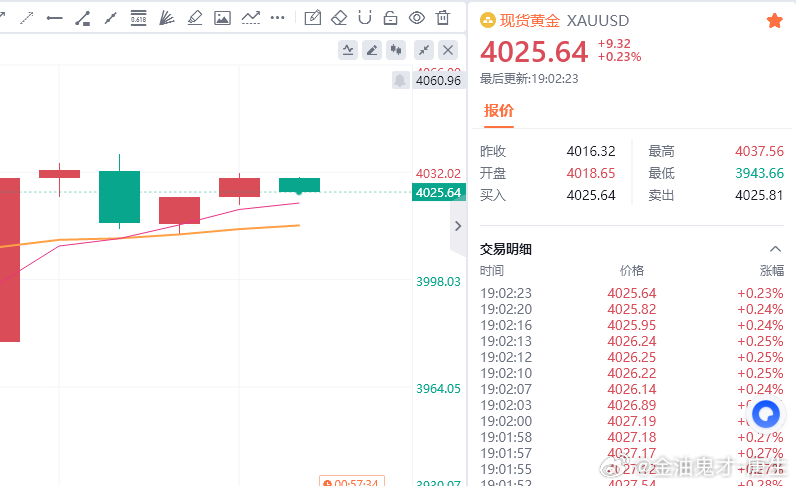Click the 最后更新:19:02:23 timestamp

point(529,79)
